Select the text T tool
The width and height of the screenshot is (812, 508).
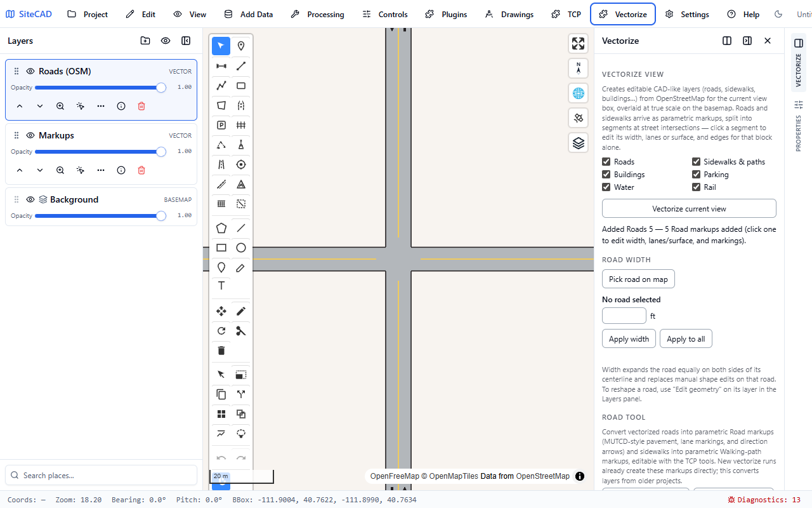(221, 286)
